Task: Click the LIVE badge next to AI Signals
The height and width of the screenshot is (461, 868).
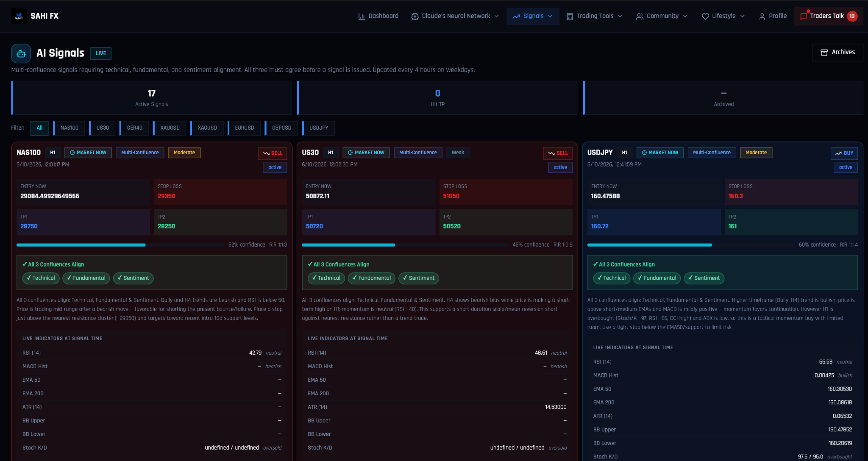Action: point(101,53)
